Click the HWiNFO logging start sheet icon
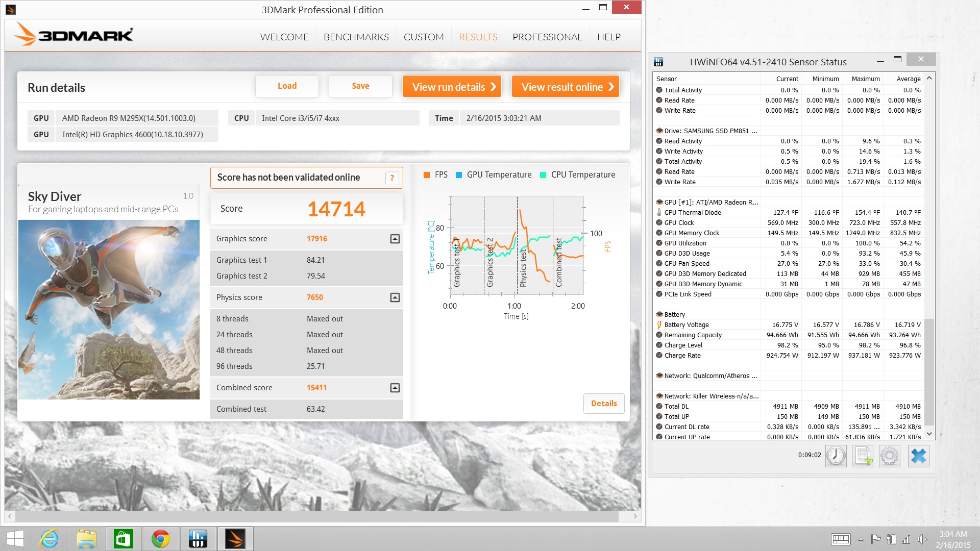 [863, 456]
